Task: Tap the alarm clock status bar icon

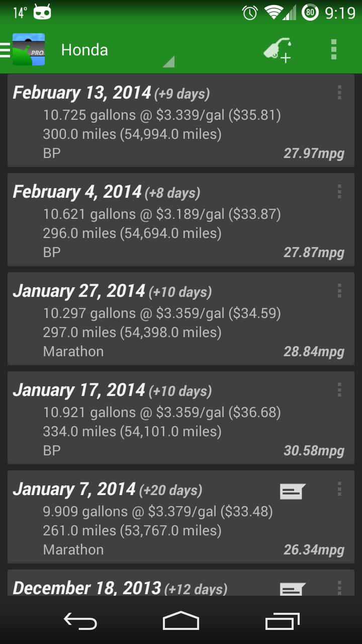Action: (x=250, y=13)
